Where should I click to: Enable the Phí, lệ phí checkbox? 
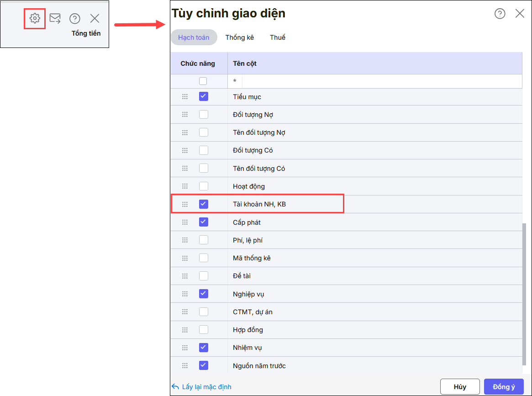[204, 240]
